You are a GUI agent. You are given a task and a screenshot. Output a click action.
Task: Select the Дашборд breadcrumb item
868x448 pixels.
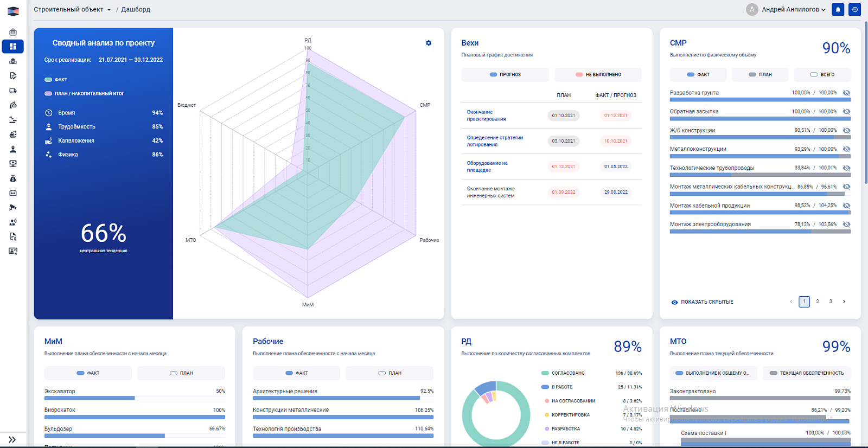(x=136, y=9)
